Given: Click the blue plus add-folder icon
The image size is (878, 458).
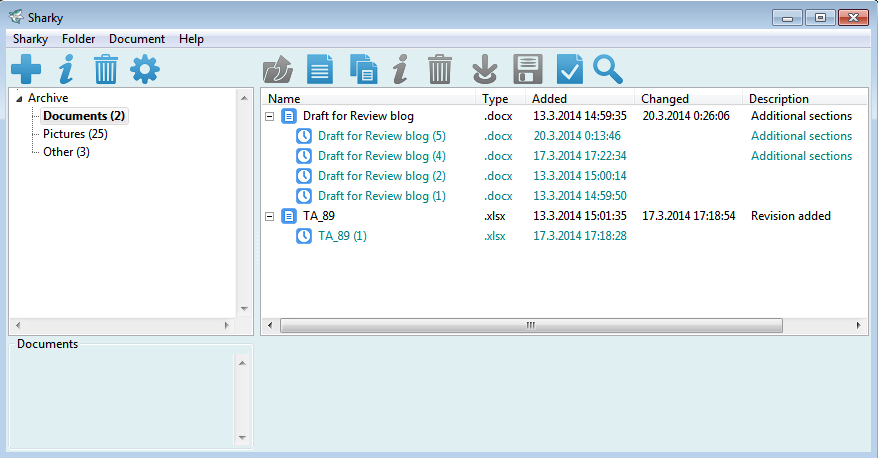Looking at the screenshot, I should tap(26, 70).
